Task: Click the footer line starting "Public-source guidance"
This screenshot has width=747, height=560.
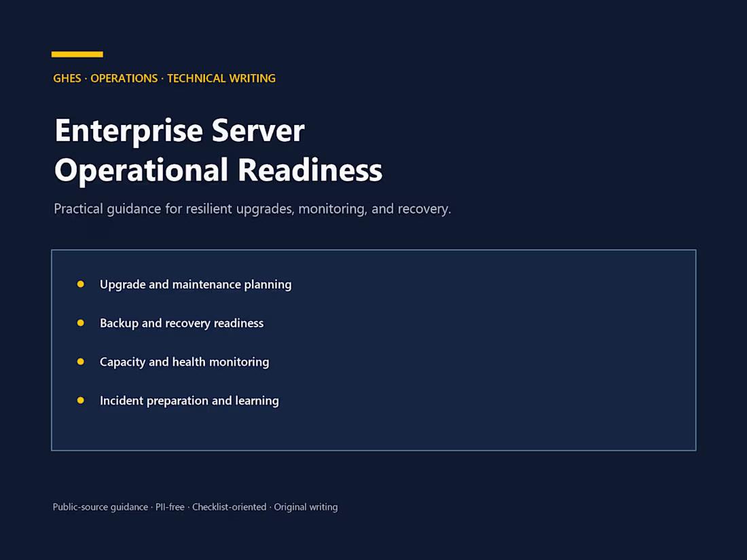Action: pyautogui.click(x=196, y=507)
